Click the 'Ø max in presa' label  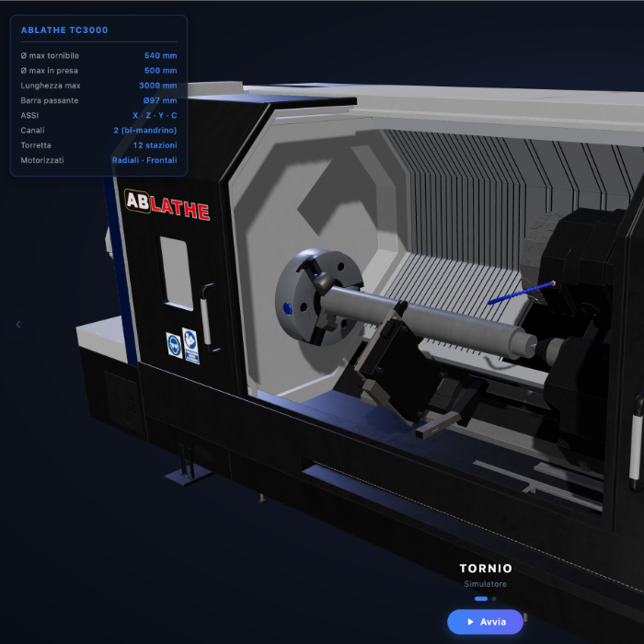[50, 70]
